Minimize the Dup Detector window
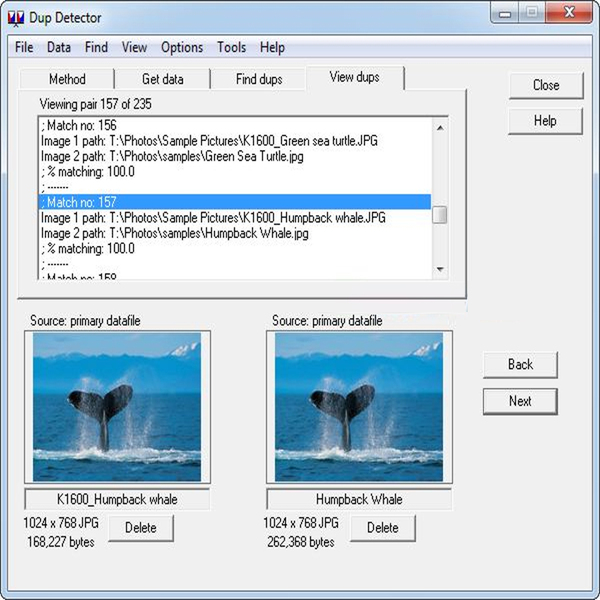600x600 pixels. click(505, 14)
